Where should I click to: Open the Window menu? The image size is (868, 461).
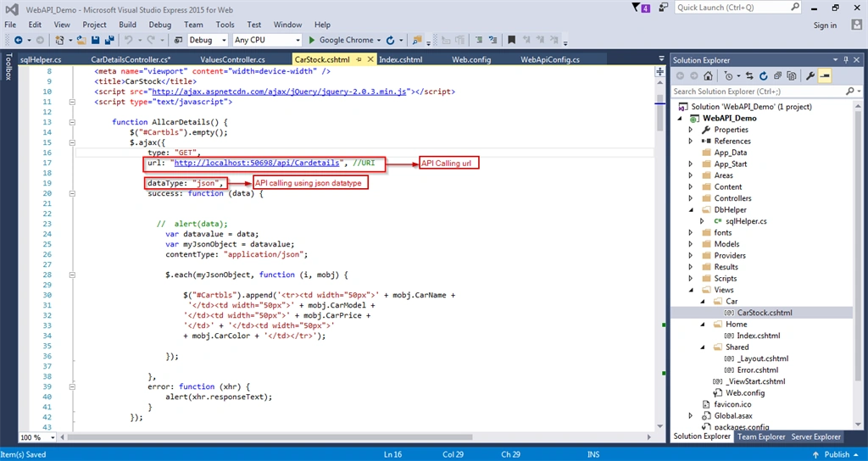coord(287,25)
